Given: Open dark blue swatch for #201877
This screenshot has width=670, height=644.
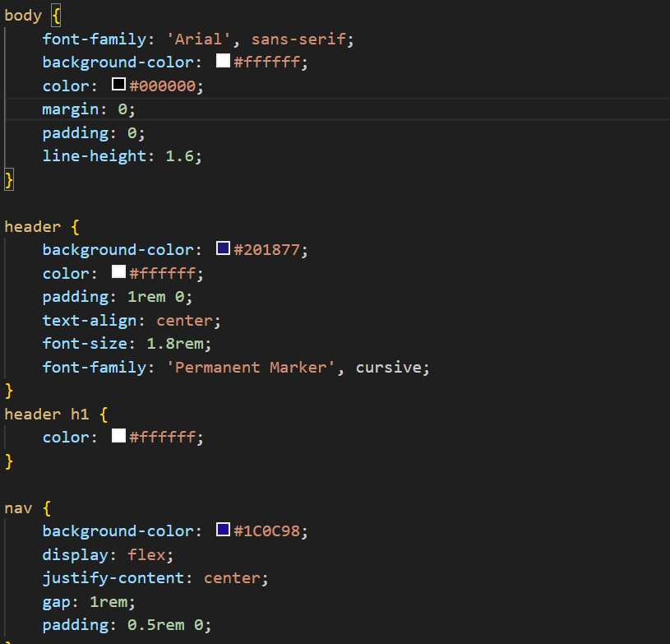Looking at the screenshot, I should coord(223,248).
